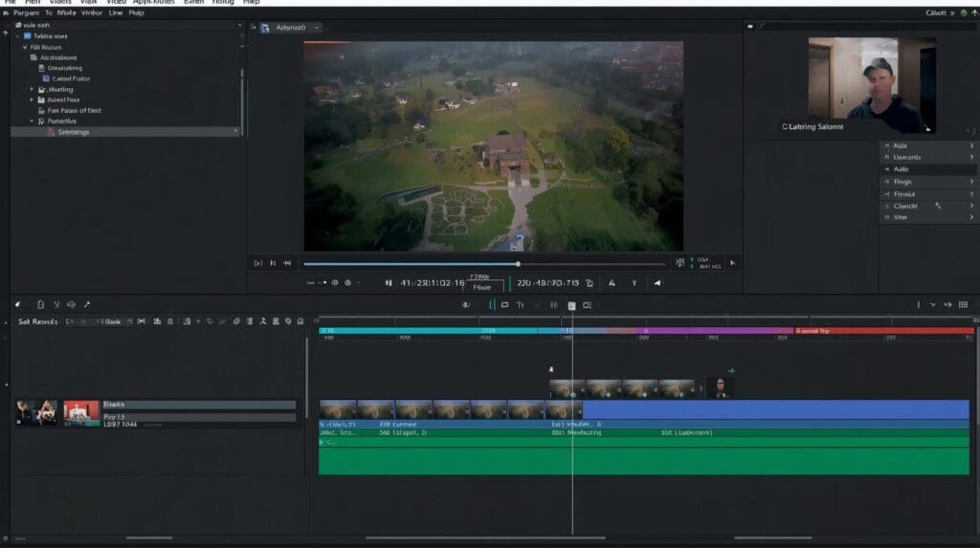Click the red Selerlengs item icon

[50, 132]
